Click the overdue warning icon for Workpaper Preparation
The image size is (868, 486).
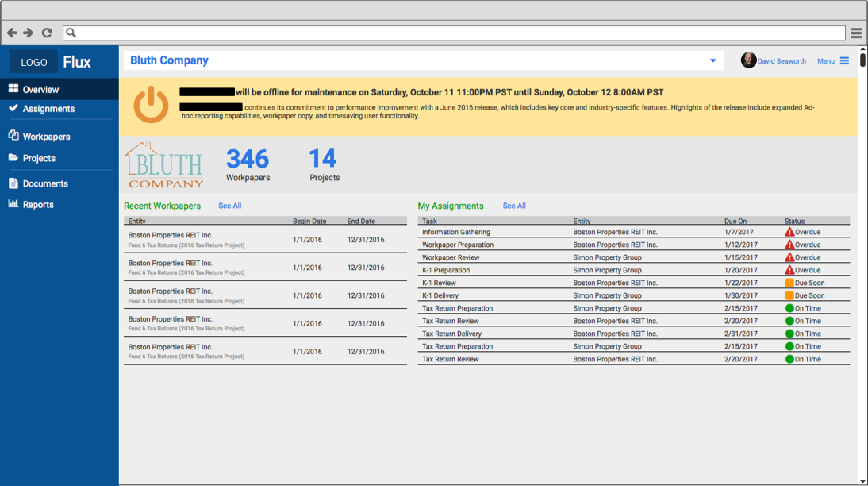(789, 245)
